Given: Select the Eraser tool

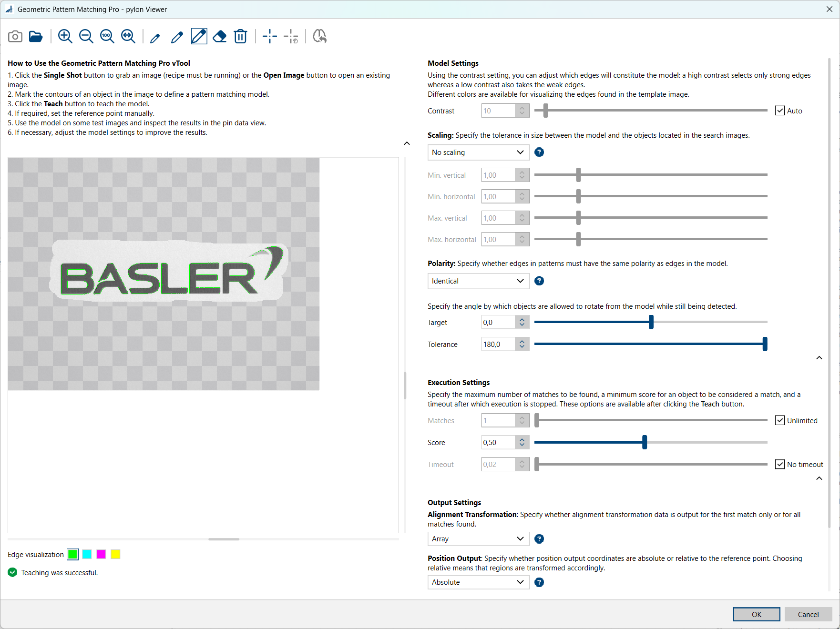Looking at the screenshot, I should click(220, 36).
